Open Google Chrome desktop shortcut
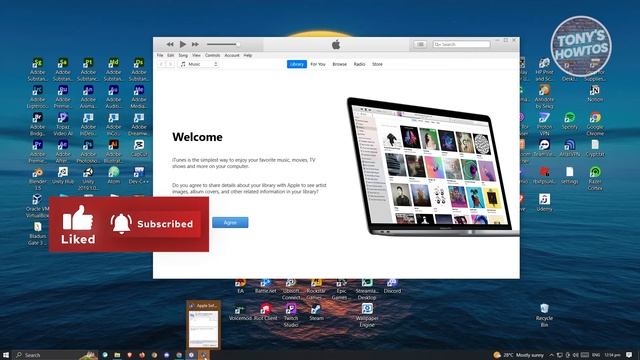Viewport: 640px width, 360px height. coord(595,124)
